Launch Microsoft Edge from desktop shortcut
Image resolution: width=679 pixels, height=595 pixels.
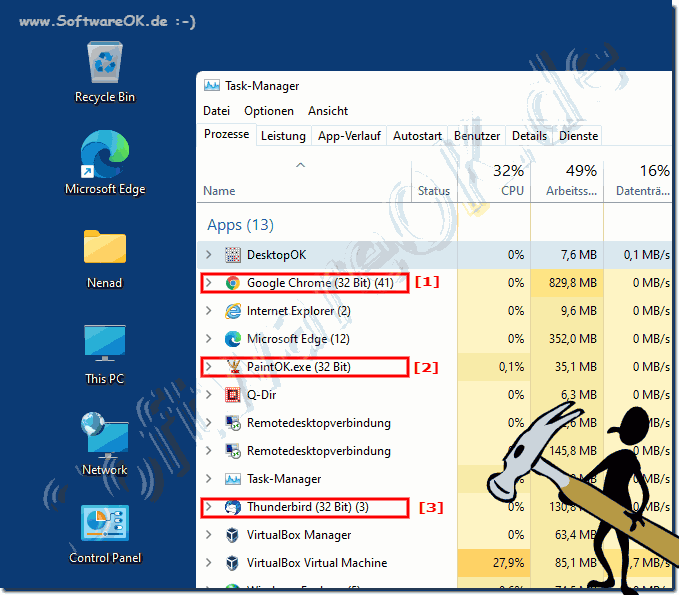[105, 163]
